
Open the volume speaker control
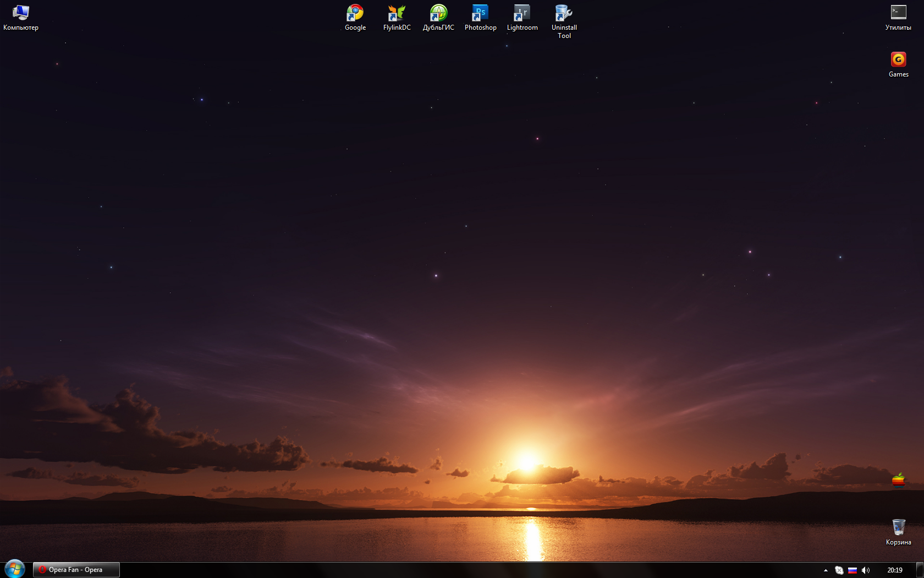866,570
